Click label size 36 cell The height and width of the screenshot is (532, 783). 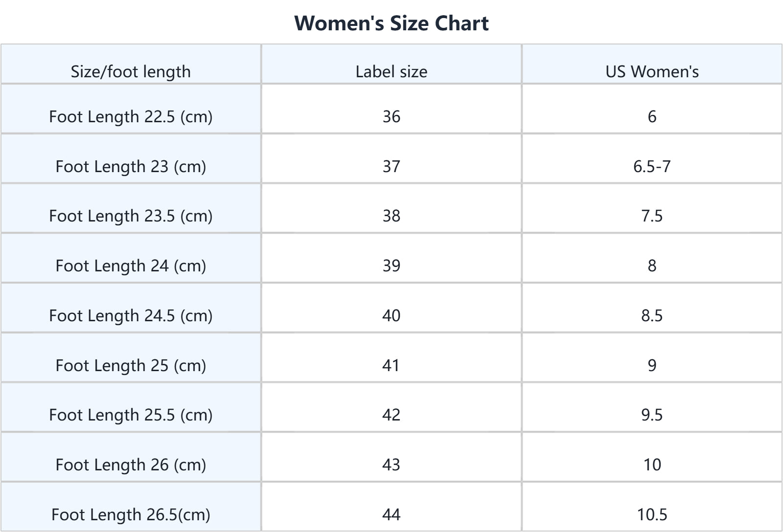391,116
